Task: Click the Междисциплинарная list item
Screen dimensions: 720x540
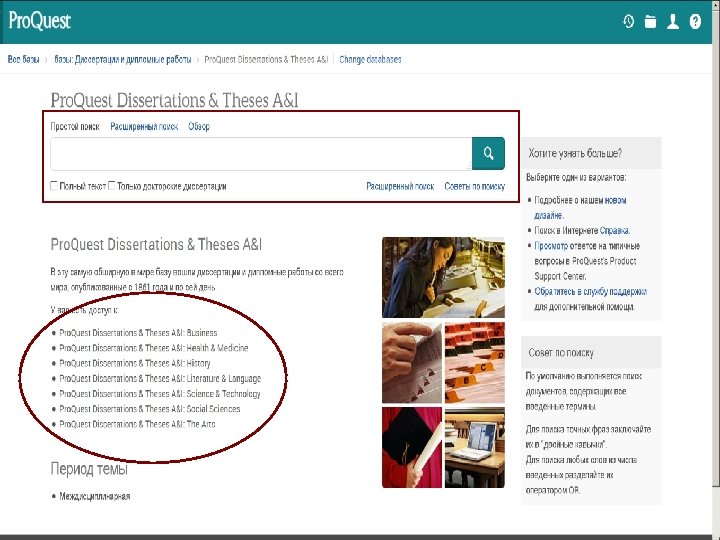Action: coord(95,496)
